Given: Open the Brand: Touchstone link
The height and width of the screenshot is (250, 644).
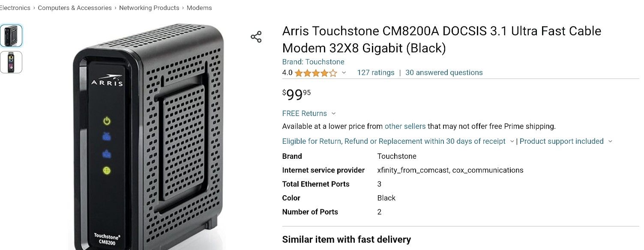Looking at the screenshot, I should pos(313,62).
